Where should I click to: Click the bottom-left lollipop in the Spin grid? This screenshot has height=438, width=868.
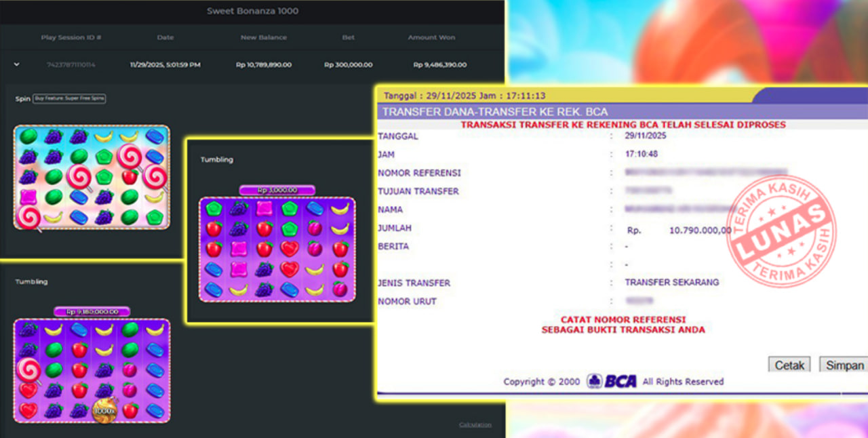coord(28,217)
